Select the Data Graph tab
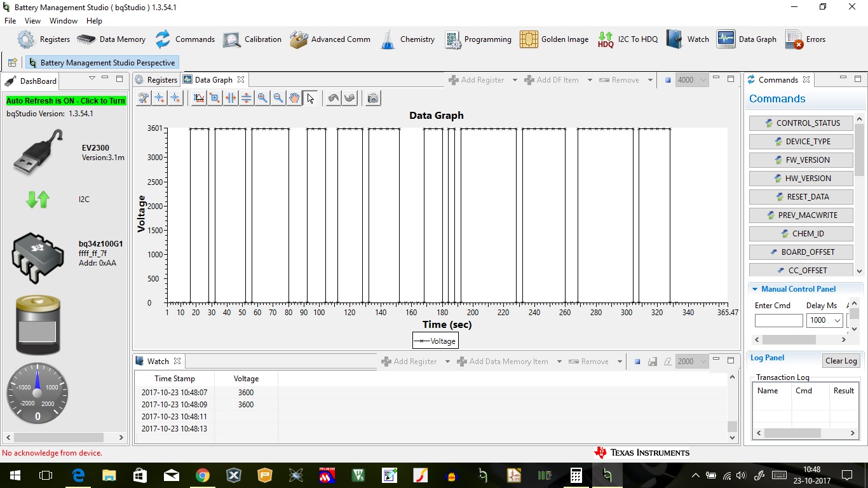This screenshot has width=868, height=488. coord(214,80)
